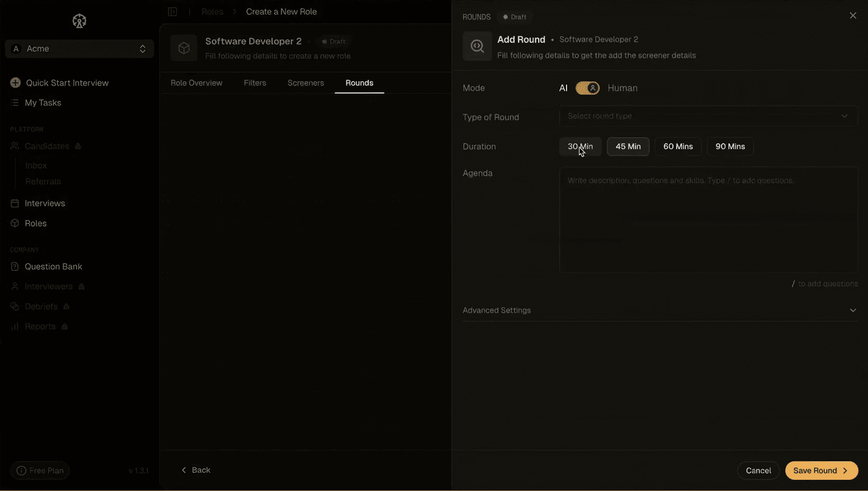868x491 pixels.
Task: Select the Rounds tab
Action: pos(359,83)
